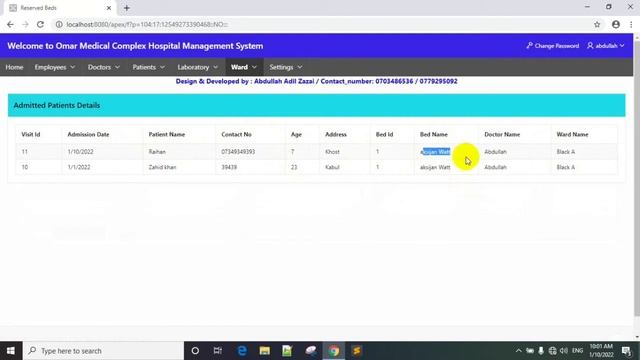Open the abdullah user menu
The image size is (640, 360).
point(606,46)
